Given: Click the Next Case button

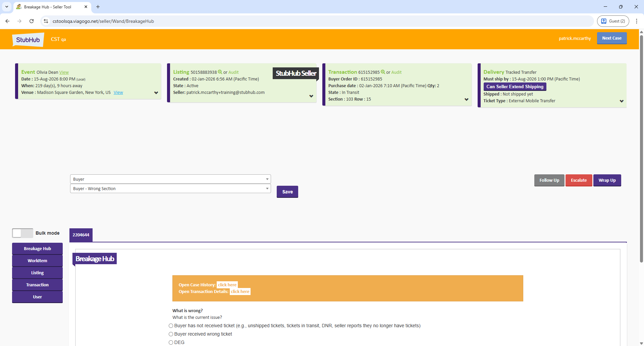Looking at the screenshot, I should tap(611, 38).
